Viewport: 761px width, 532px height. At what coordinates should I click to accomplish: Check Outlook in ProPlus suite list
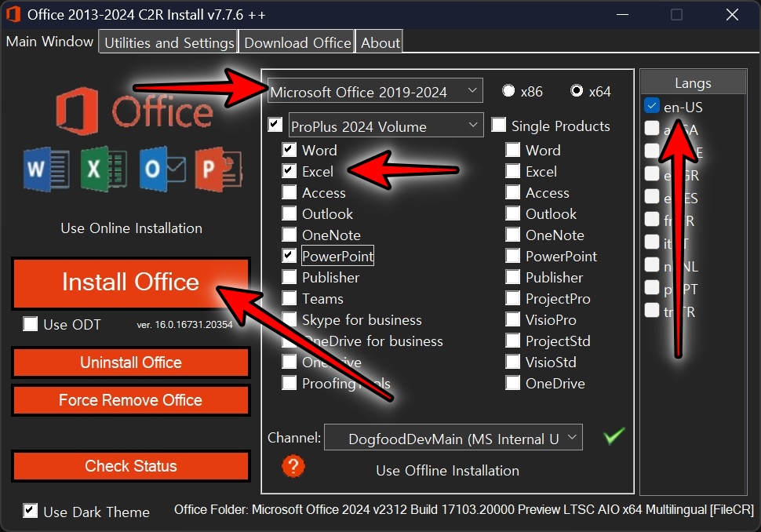pyautogui.click(x=289, y=213)
